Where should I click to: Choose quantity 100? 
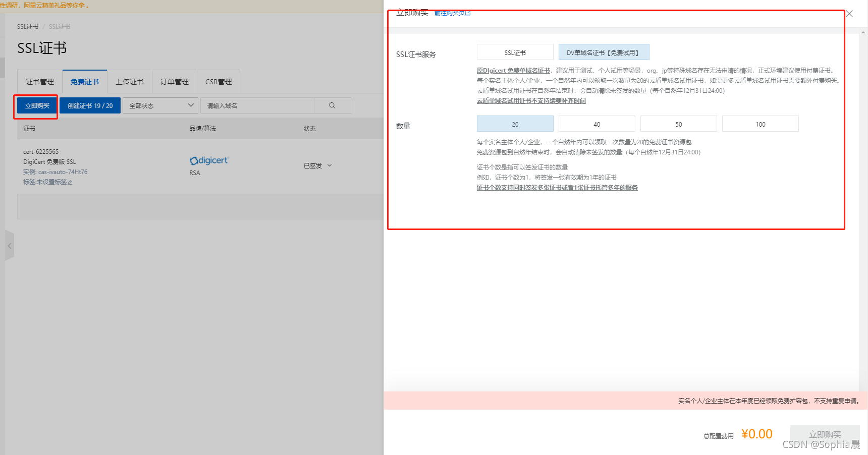[x=761, y=124]
